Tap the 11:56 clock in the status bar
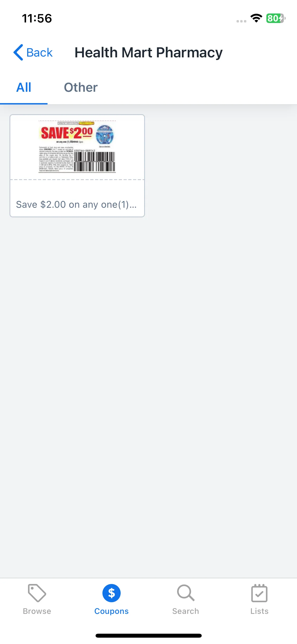Viewport: 297px width, 644px height. (37, 19)
